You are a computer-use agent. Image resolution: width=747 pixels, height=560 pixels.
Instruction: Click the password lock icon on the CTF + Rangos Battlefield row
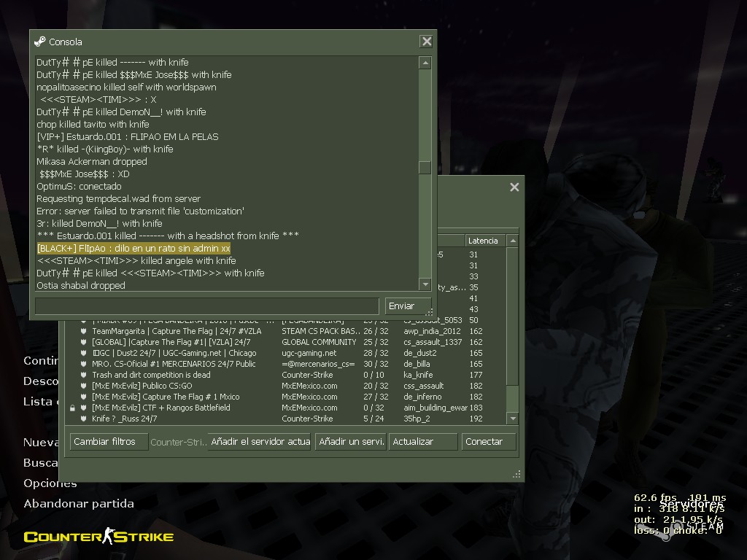72,408
